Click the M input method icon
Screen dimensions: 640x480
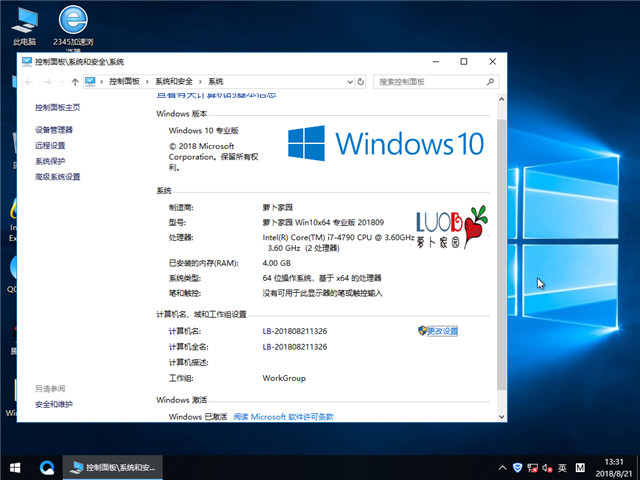[x=580, y=468]
